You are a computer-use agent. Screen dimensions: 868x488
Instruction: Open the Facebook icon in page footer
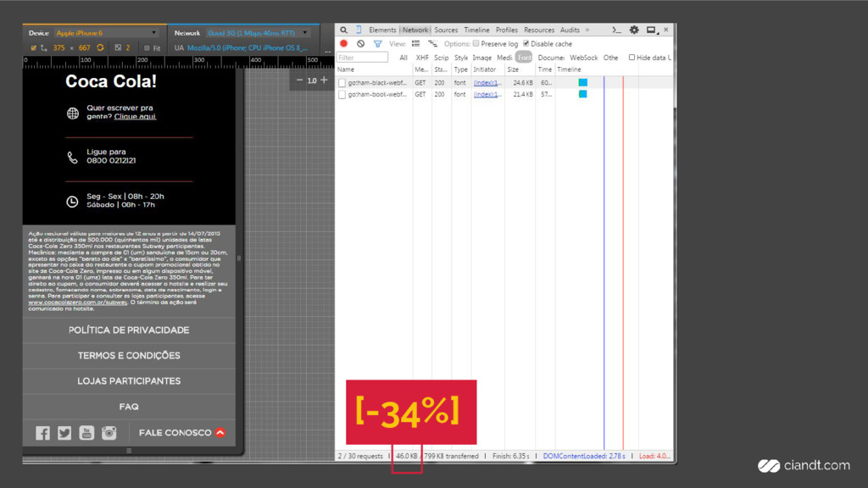(x=42, y=433)
